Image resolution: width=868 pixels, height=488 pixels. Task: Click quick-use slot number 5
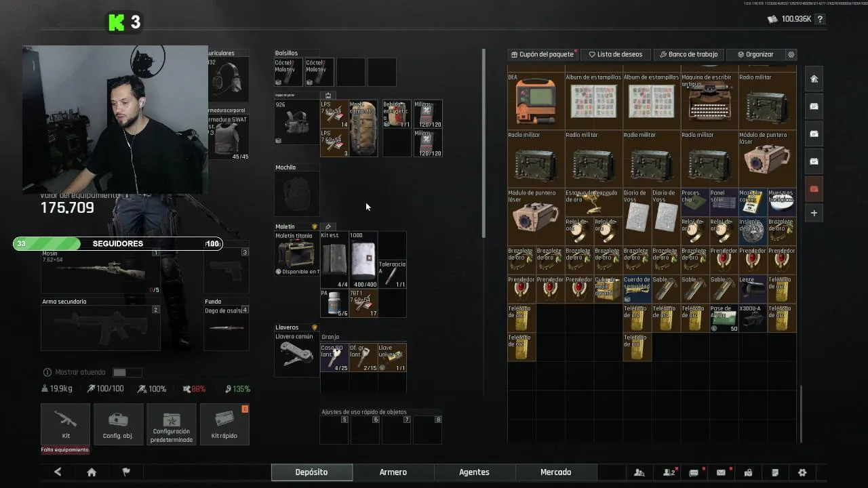[x=334, y=430]
